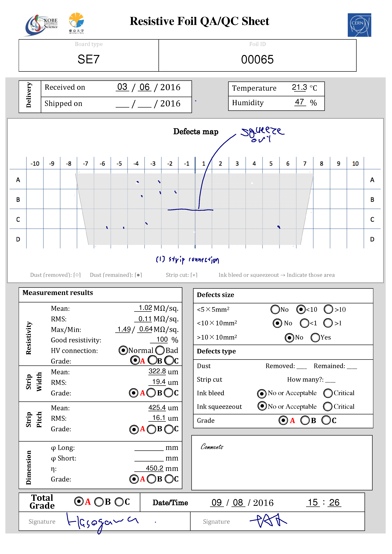Click η dimension value 450.2

149,468
